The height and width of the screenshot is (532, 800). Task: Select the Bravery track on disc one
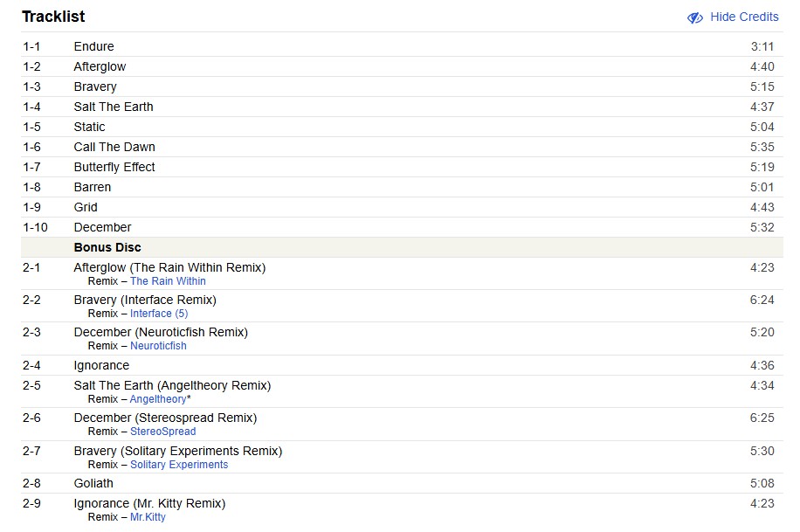click(94, 86)
